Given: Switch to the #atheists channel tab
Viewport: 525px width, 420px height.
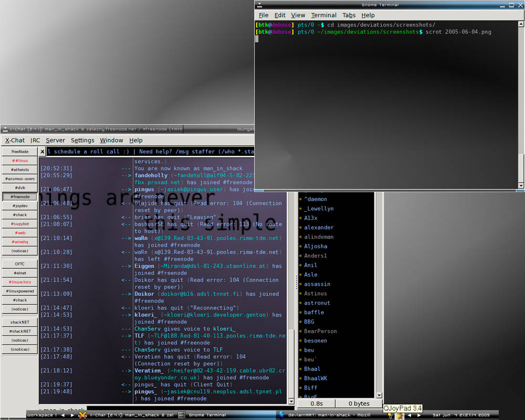Looking at the screenshot, I should click(20, 170).
